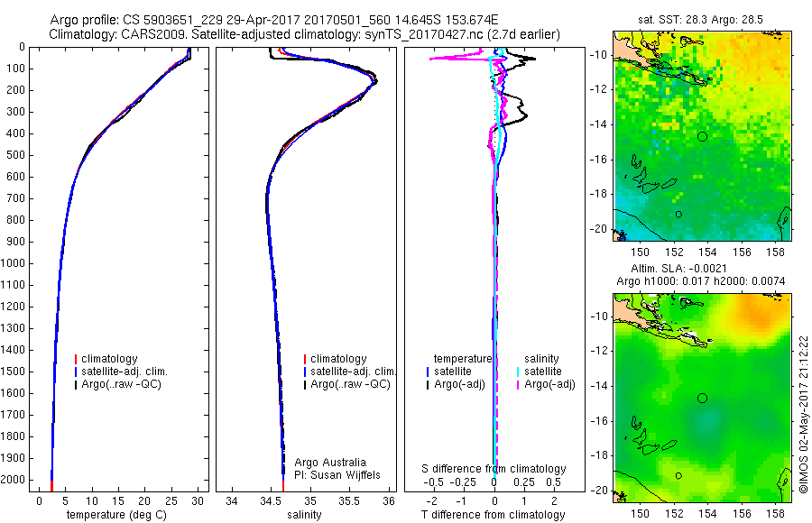Click the 'S difference from climatology' label
The width and height of the screenshot is (812, 523).
click(x=494, y=469)
